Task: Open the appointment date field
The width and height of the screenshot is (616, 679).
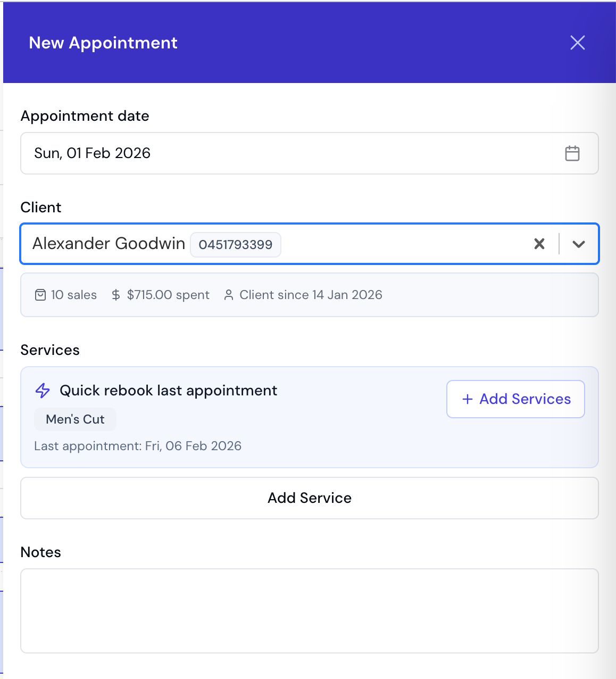Action: 213,153
